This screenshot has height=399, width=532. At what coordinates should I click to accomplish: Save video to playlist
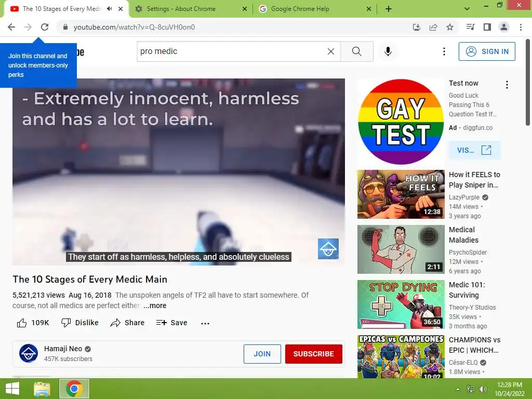point(171,323)
